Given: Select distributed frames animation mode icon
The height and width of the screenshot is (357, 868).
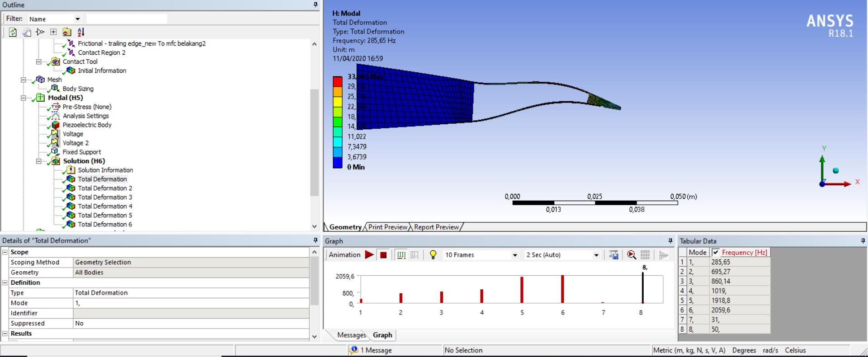Looking at the screenshot, I should (x=401, y=255).
